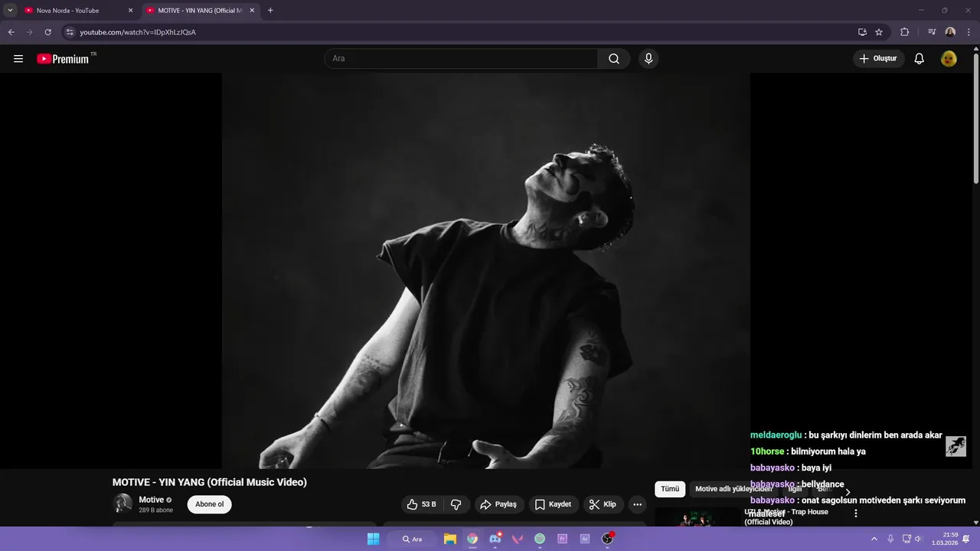The image size is (980, 551).
Task: Click the address bar URL
Action: point(138,32)
